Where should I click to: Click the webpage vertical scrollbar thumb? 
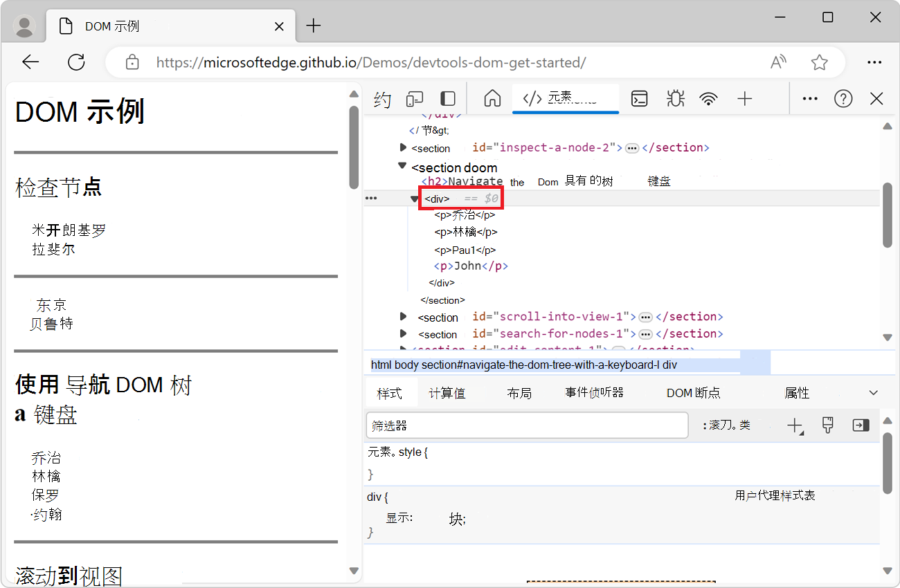[x=354, y=147]
